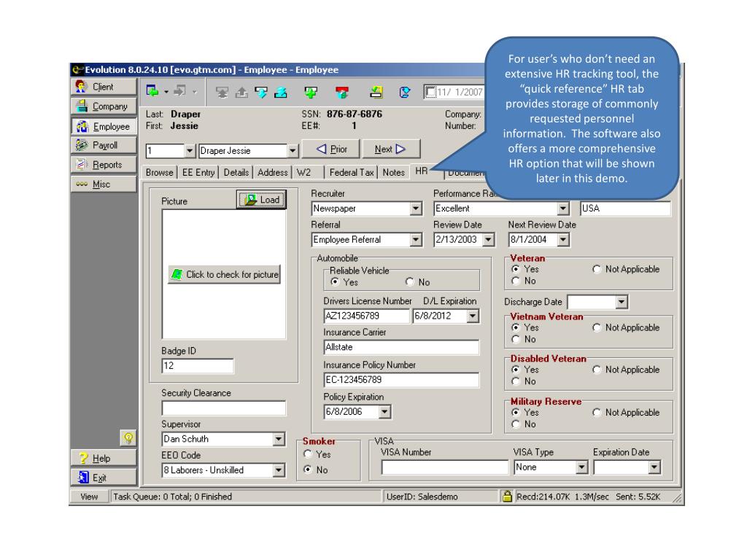Expand the Recruiter dropdown showing Newspaper
The image size is (747, 560).
(416, 209)
